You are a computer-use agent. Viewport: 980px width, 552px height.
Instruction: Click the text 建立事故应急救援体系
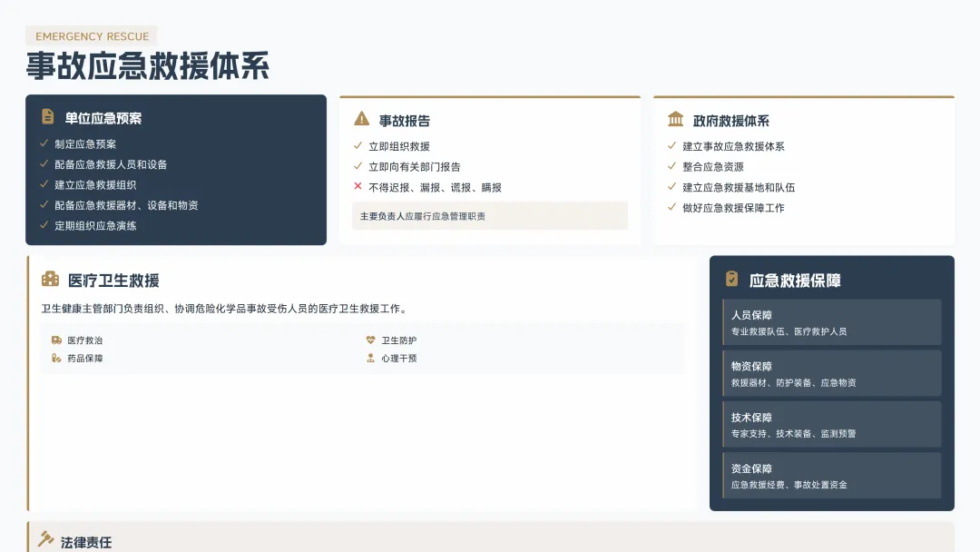(x=733, y=146)
